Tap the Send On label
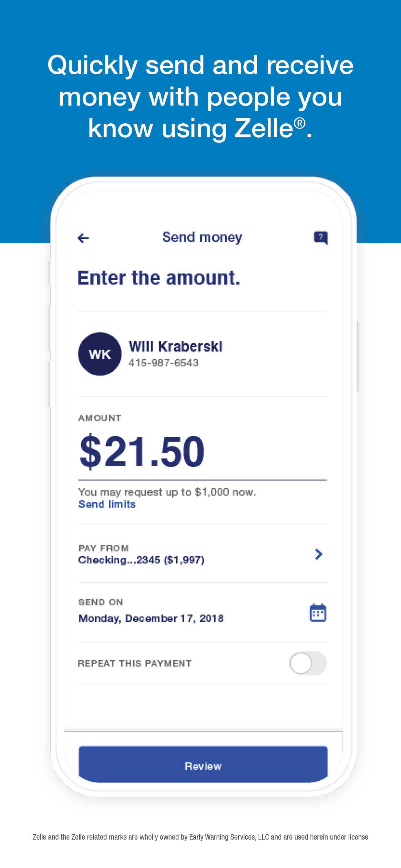401x868 pixels. (101, 602)
